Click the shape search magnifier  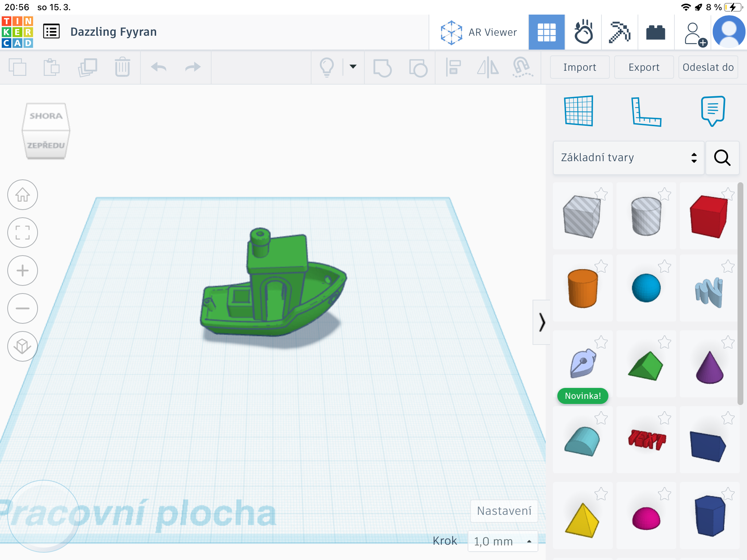[x=722, y=157]
